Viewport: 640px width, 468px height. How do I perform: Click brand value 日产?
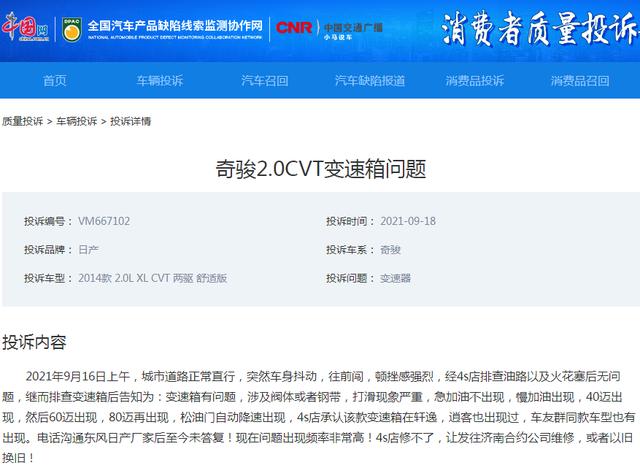click(89, 250)
